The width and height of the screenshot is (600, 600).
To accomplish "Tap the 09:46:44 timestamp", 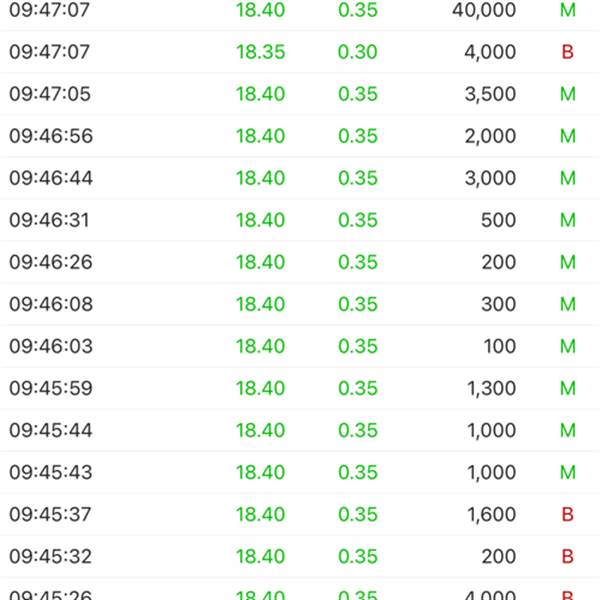I will pyautogui.click(x=50, y=178).
